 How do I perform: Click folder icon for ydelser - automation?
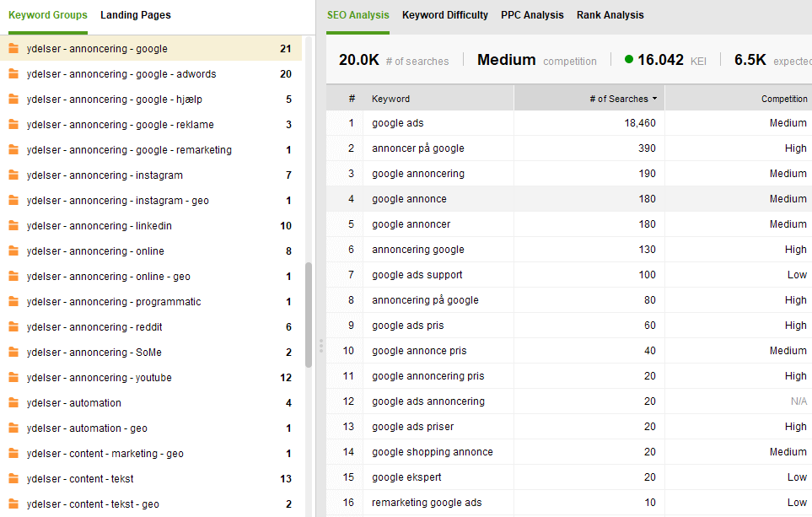13,403
